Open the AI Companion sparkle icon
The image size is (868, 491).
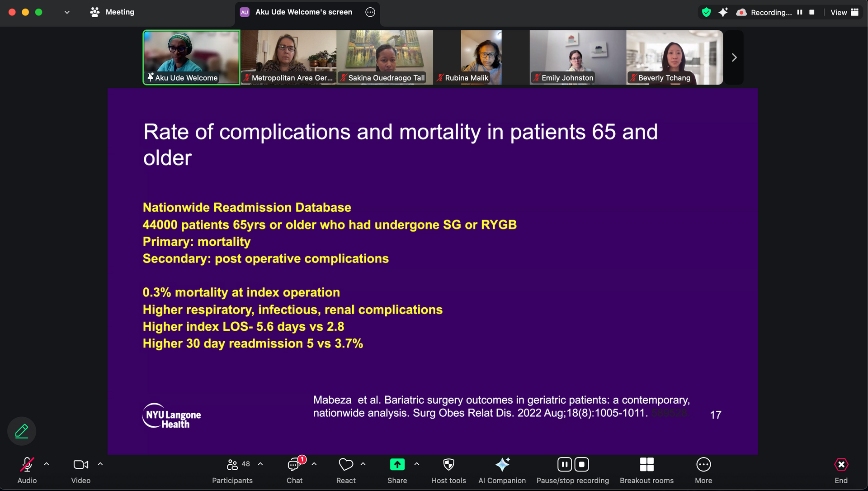tap(502, 465)
